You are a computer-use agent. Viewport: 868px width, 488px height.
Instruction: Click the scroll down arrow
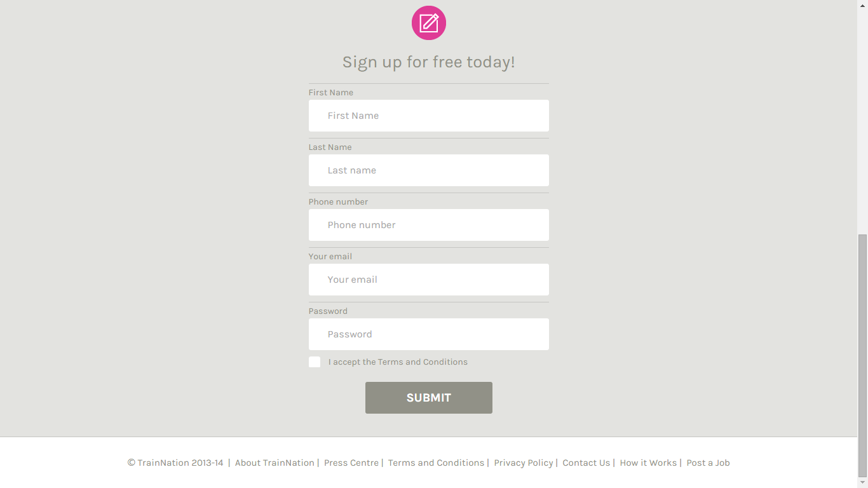(x=862, y=483)
